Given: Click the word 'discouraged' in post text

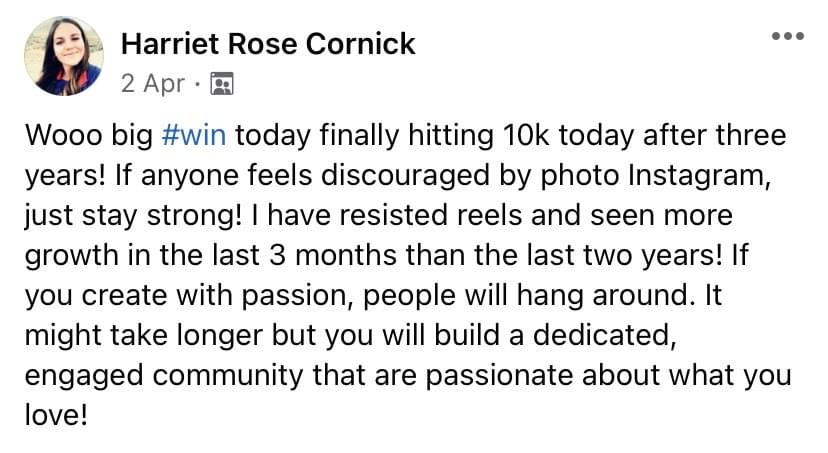Looking at the screenshot, I should coord(405,175).
